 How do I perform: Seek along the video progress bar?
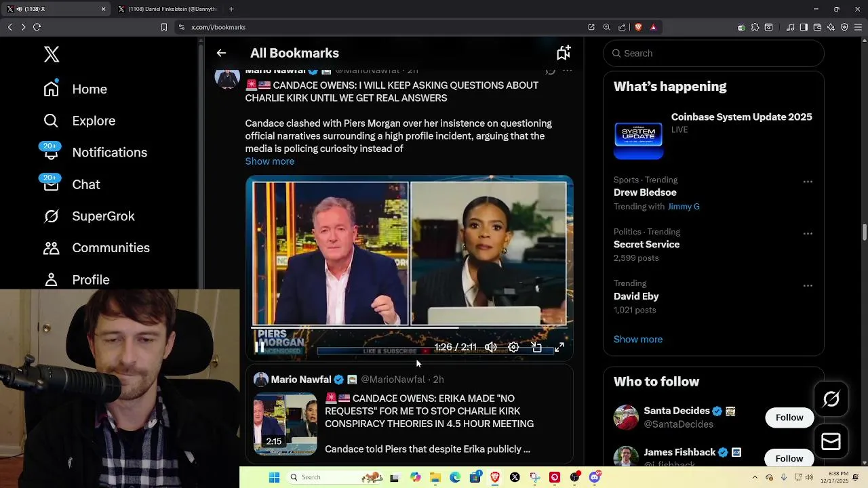click(x=409, y=328)
